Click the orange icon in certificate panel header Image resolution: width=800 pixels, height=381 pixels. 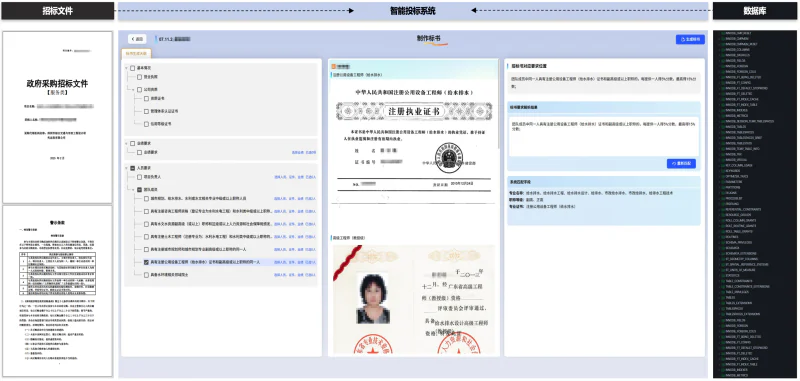point(333,66)
